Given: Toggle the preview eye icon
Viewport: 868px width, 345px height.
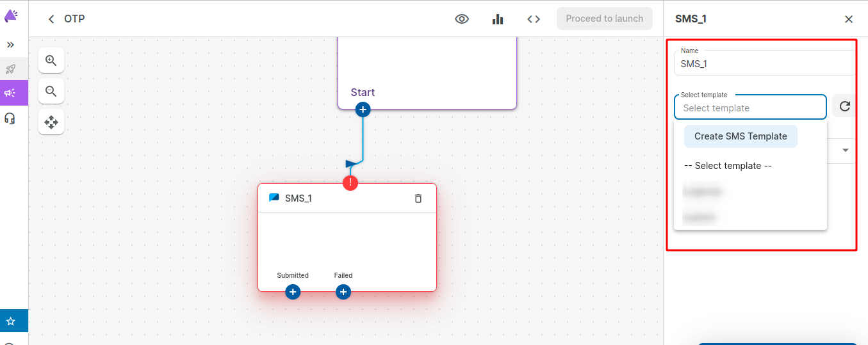Looking at the screenshot, I should 462,19.
